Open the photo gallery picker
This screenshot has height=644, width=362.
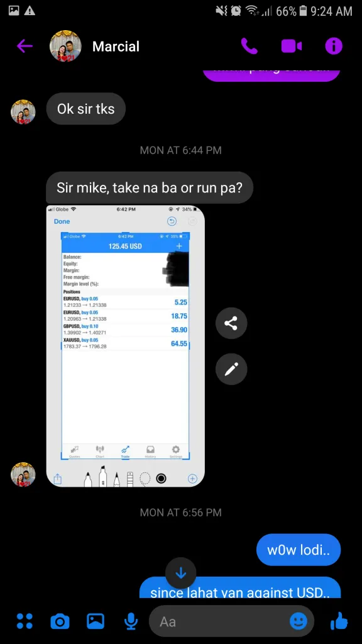pyautogui.click(x=96, y=621)
